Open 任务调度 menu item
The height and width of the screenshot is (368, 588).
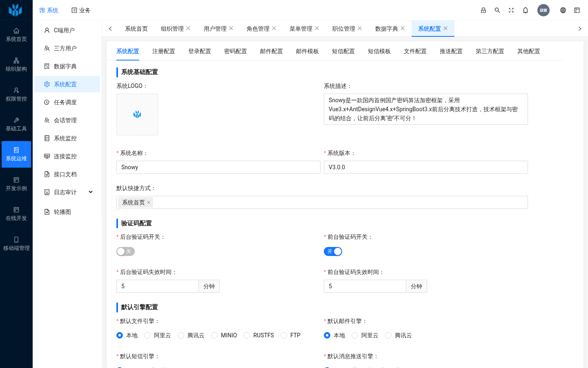[x=67, y=102]
